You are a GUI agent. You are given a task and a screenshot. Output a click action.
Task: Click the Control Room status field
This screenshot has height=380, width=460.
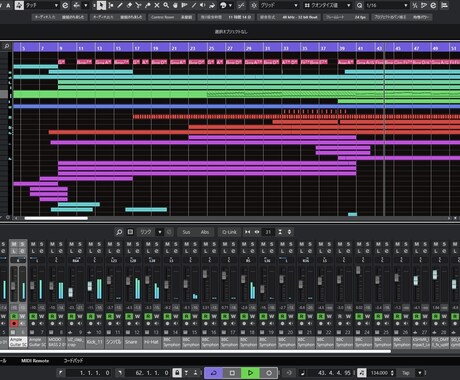(x=172, y=17)
